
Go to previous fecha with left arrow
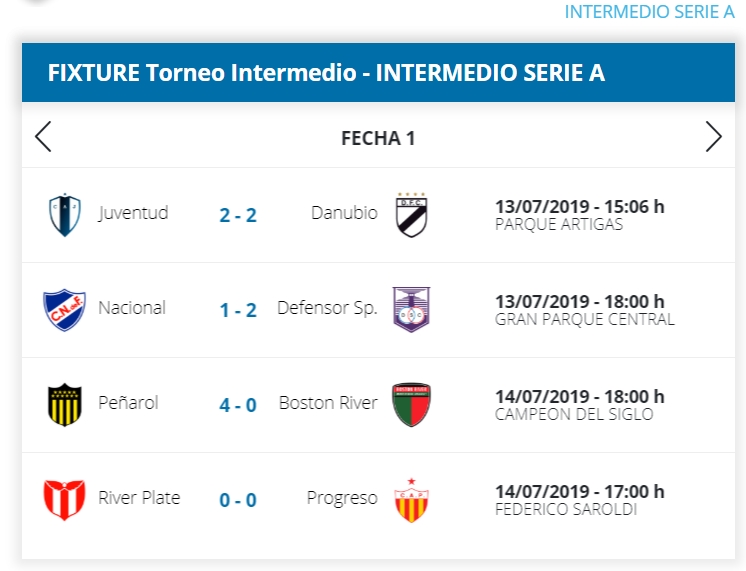click(x=43, y=137)
